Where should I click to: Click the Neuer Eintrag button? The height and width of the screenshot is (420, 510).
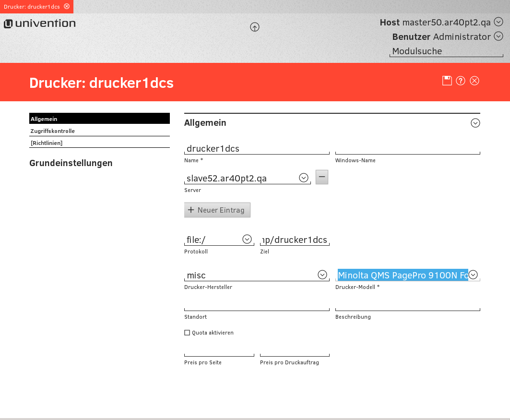pyautogui.click(x=217, y=210)
